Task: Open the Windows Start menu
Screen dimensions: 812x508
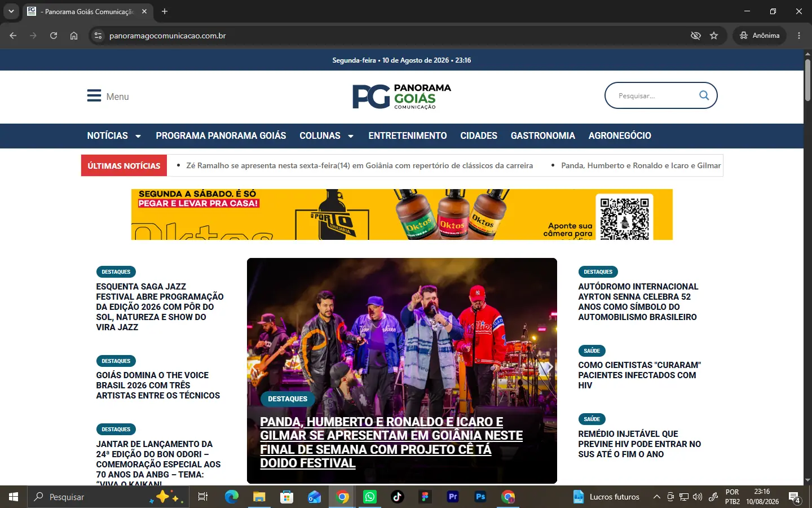Action: (14, 497)
